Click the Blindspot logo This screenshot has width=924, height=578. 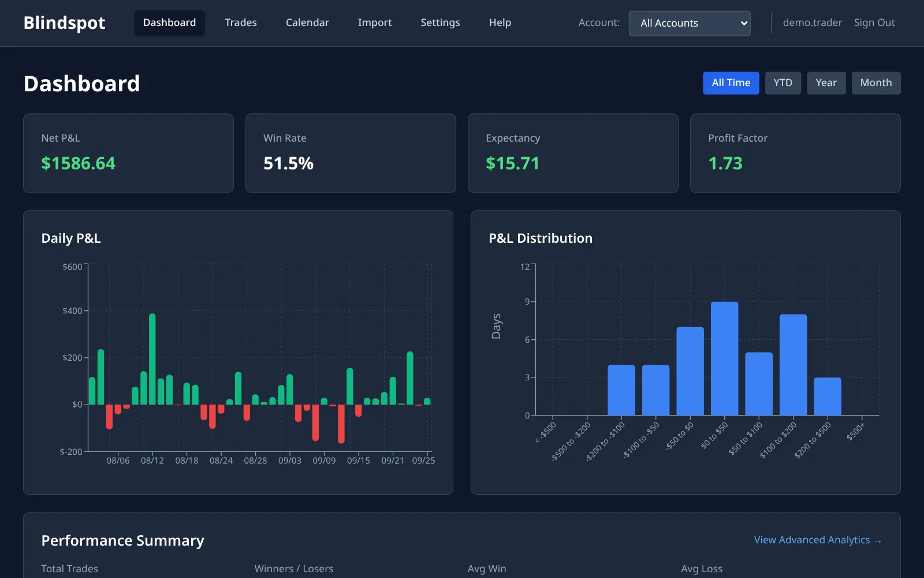tap(64, 23)
